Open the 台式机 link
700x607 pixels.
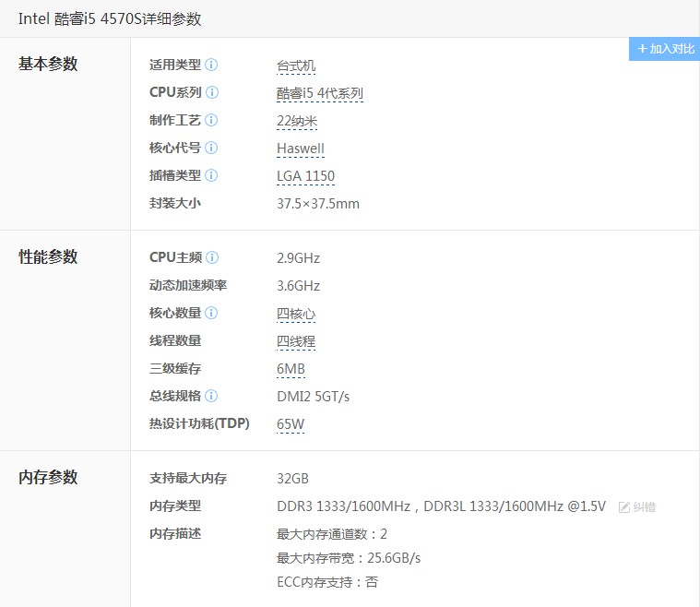tap(296, 66)
